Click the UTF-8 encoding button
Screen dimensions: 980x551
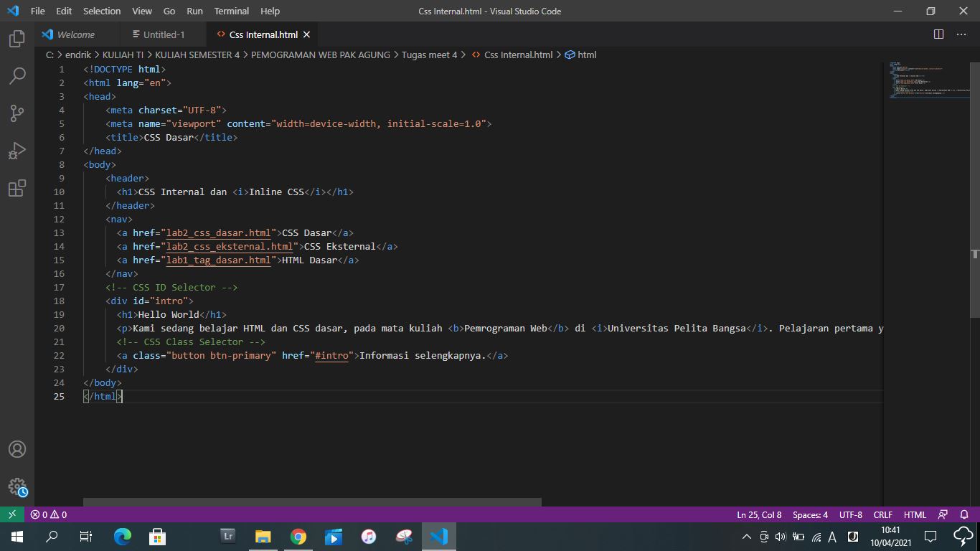click(x=850, y=514)
